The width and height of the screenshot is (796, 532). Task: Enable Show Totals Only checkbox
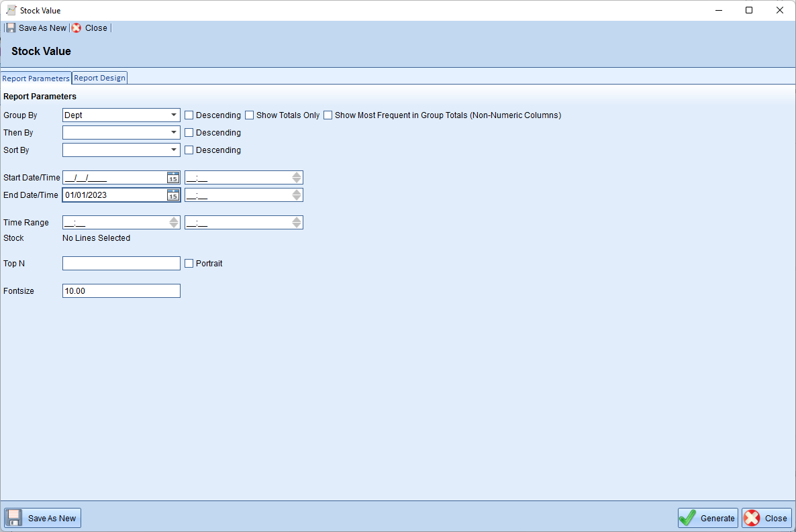[250, 115]
